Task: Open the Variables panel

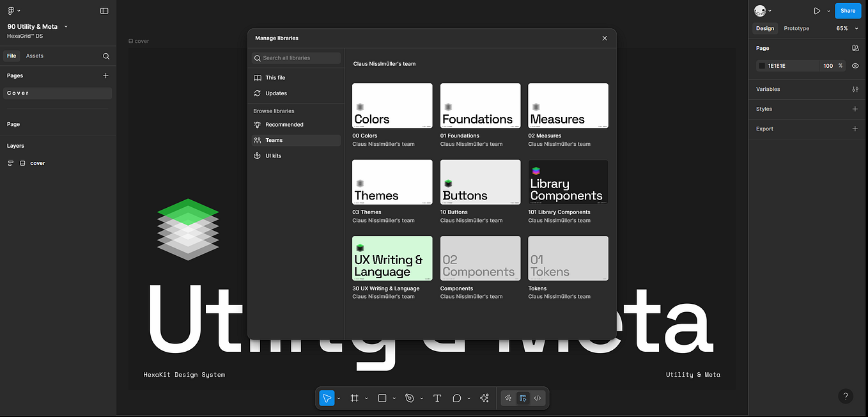Action: (x=855, y=89)
